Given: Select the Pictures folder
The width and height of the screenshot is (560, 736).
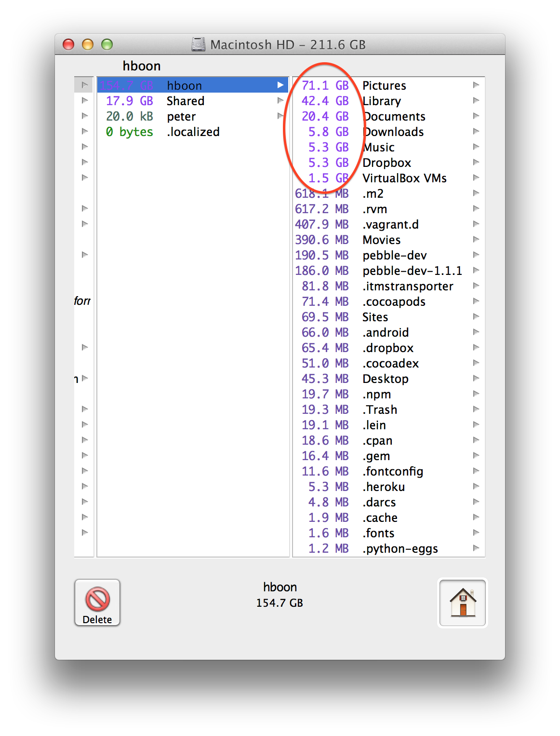Looking at the screenshot, I should coord(389,85).
